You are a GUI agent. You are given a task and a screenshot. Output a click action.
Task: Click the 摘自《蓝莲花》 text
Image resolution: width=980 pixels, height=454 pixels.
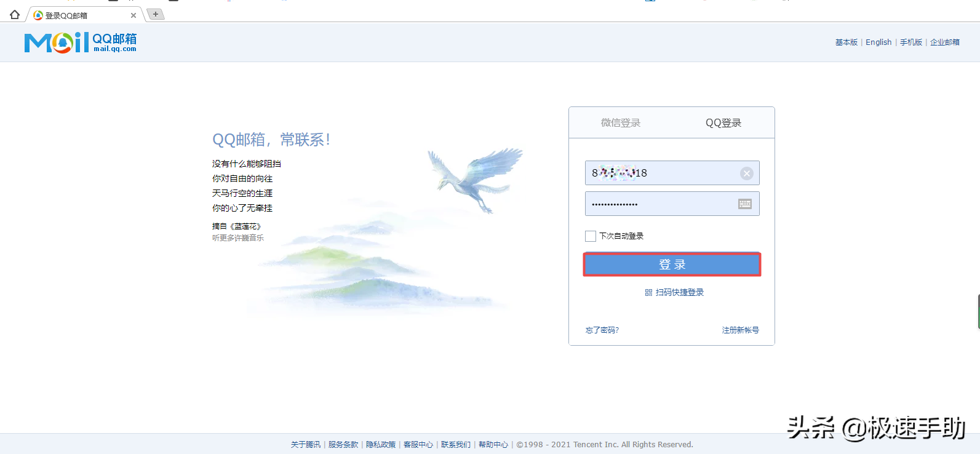pyautogui.click(x=237, y=226)
